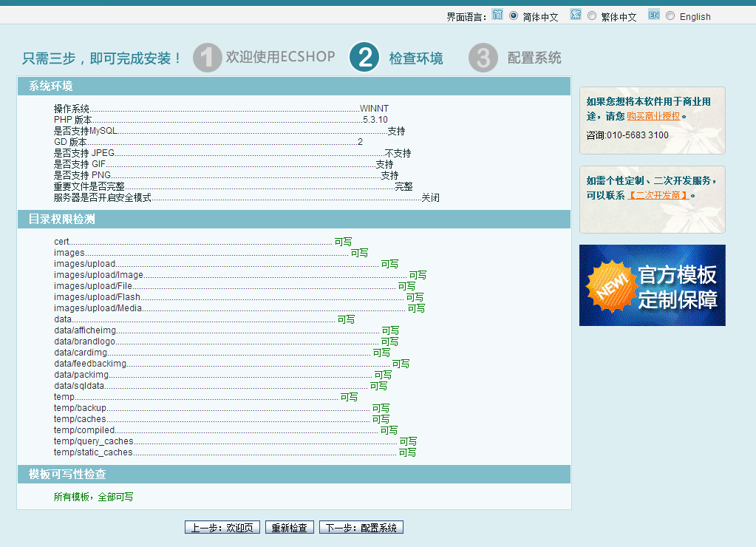Click the step 1 circle icon
This screenshot has height=547, width=756.
pyautogui.click(x=208, y=58)
